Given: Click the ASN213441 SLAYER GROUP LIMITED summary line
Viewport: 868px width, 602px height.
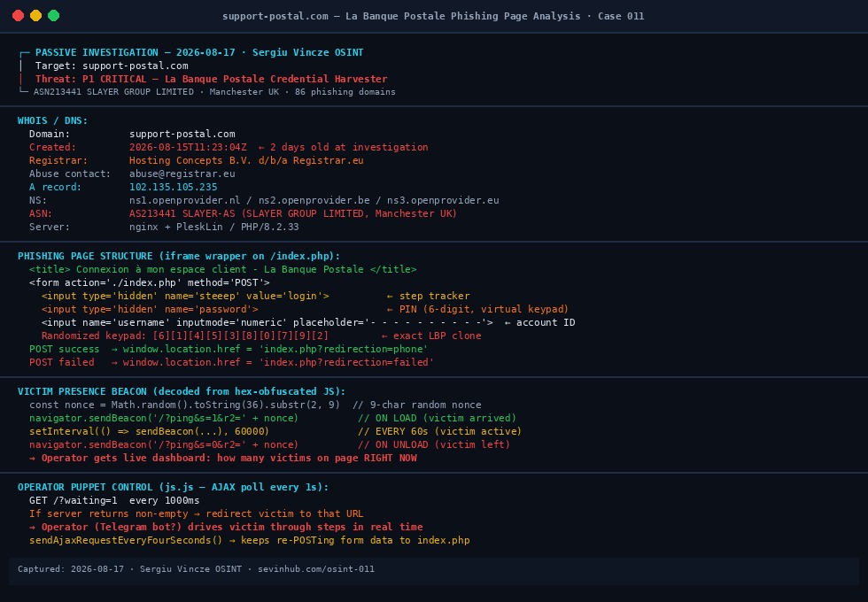Looking at the screenshot, I should pyautogui.click(x=214, y=92).
